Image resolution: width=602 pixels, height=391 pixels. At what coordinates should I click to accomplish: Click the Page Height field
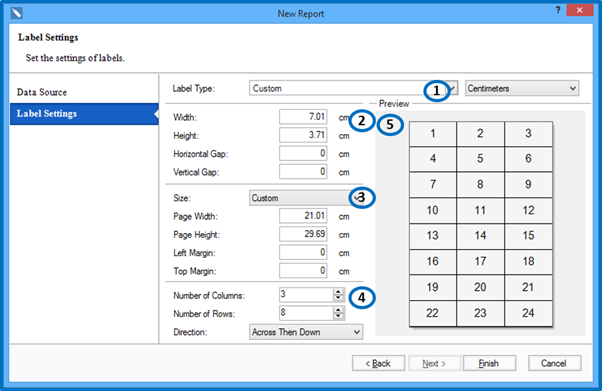303,234
